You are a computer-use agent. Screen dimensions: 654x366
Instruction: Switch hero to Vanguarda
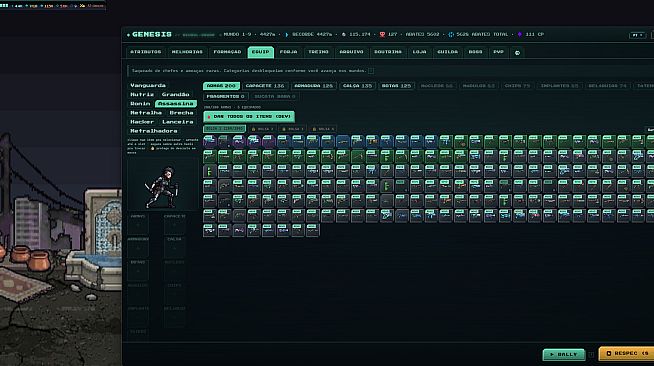[148, 85]
